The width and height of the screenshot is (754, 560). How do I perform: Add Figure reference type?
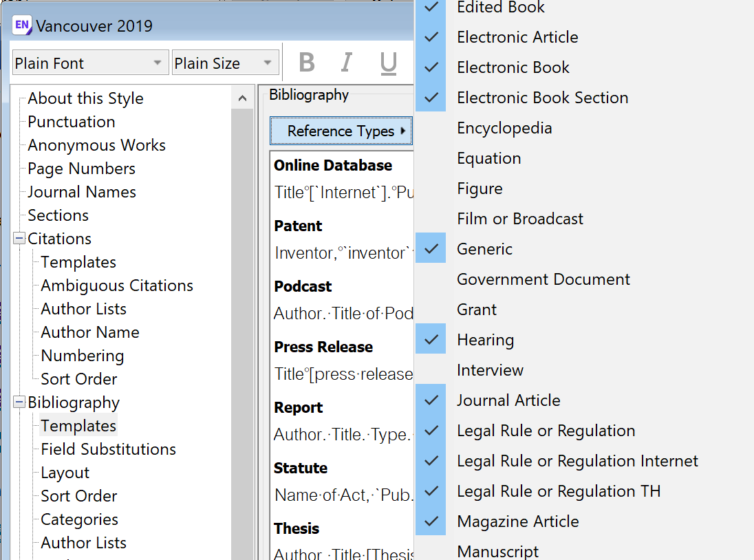pos(480,189)
